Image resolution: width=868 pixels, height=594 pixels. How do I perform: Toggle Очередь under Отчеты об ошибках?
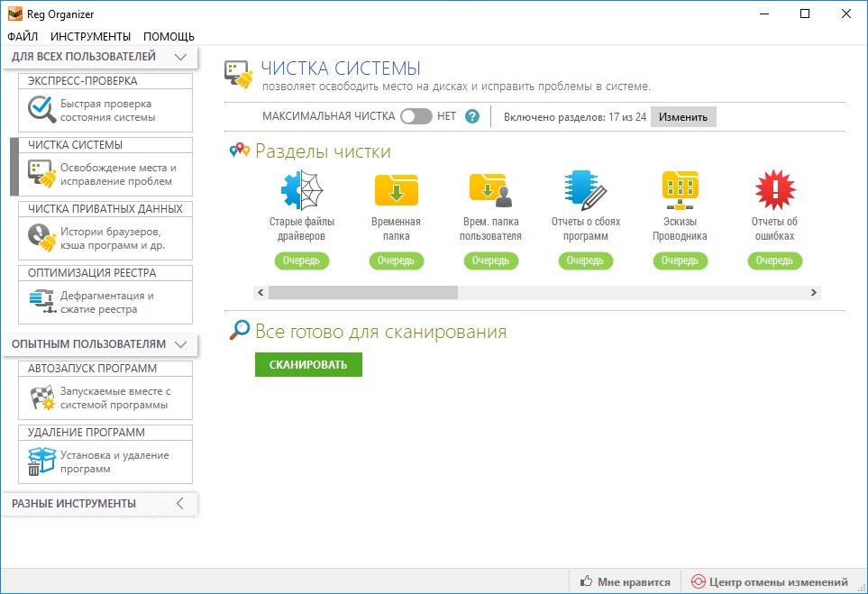pyautogui.click(x=775, y=260)
